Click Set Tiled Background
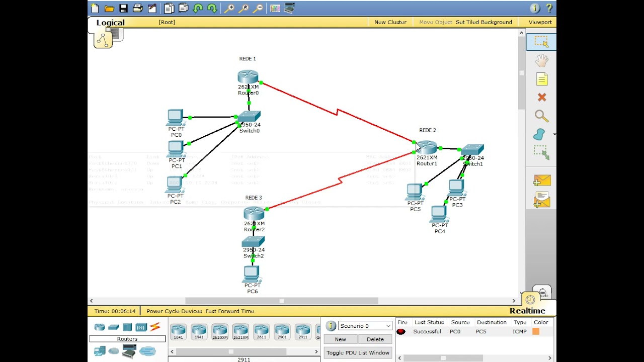Image resolution: width=644 pixels, height=362 pixels. coord(484,22)
